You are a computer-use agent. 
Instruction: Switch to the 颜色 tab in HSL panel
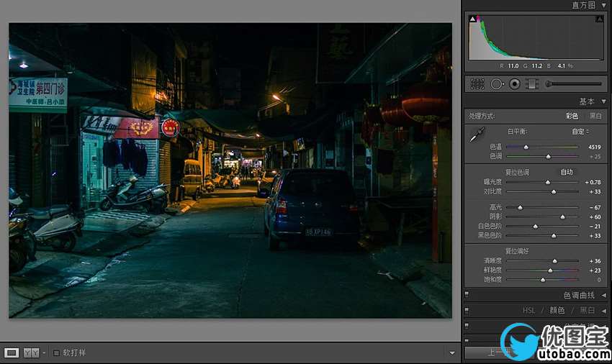(557, 310)
